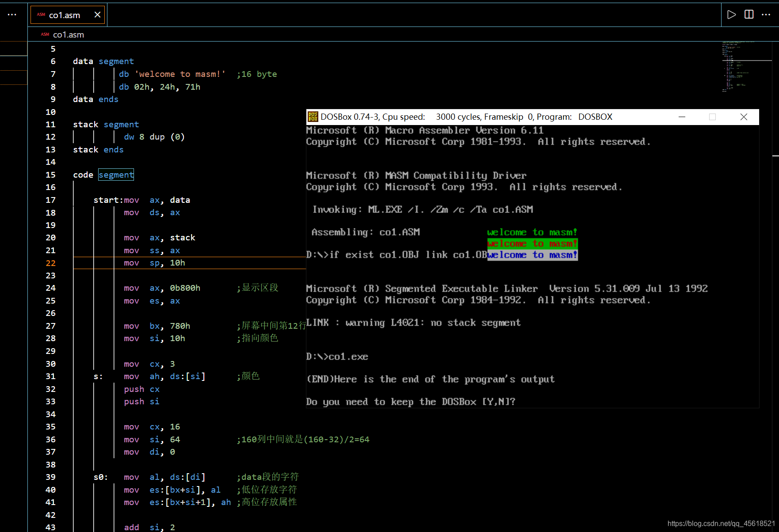Click 'Assembling: co1.ASM' text in DOSBox
The image size is (779, 532).
click(x=366, y=232)
